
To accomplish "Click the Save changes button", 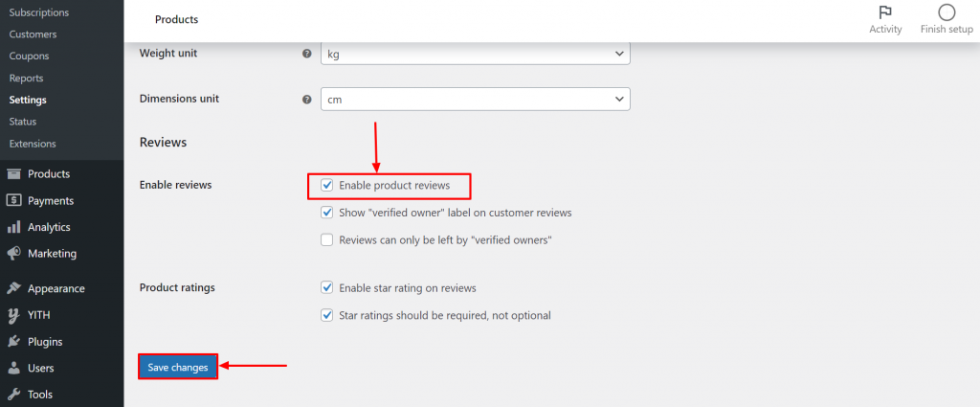I will 178,367.
